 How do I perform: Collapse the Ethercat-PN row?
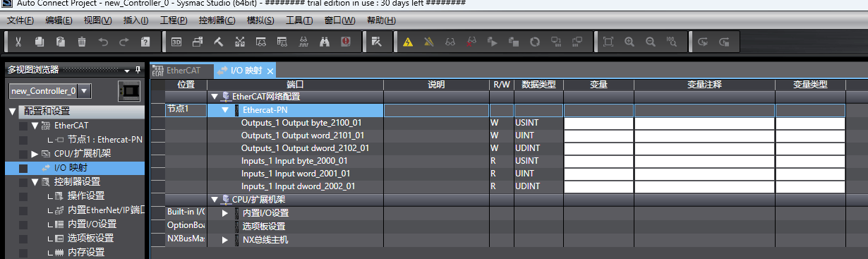(225, 110)
